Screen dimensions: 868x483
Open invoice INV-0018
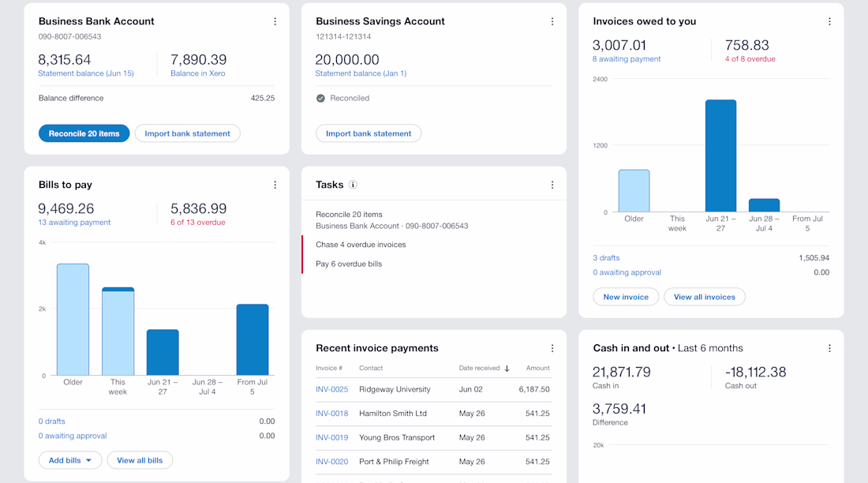332,414
